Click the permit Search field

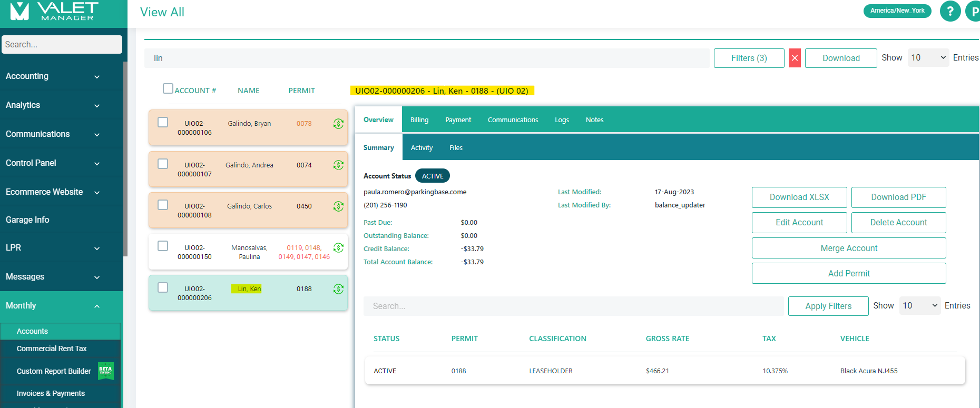(573, 306)
